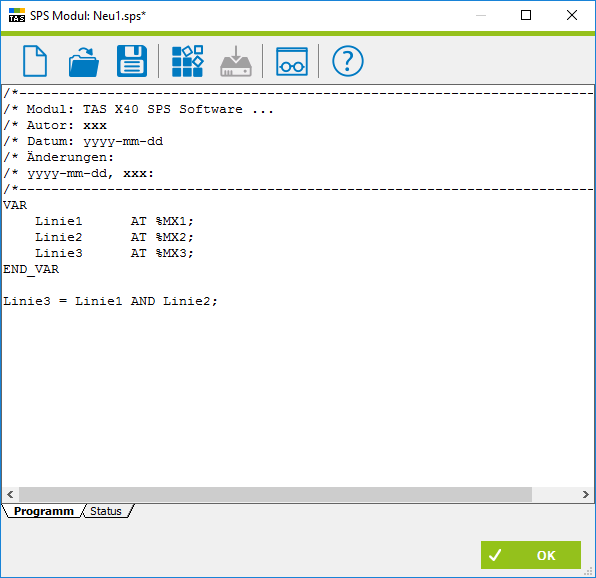Click the END_VAR keyword

tap(31, 269)
